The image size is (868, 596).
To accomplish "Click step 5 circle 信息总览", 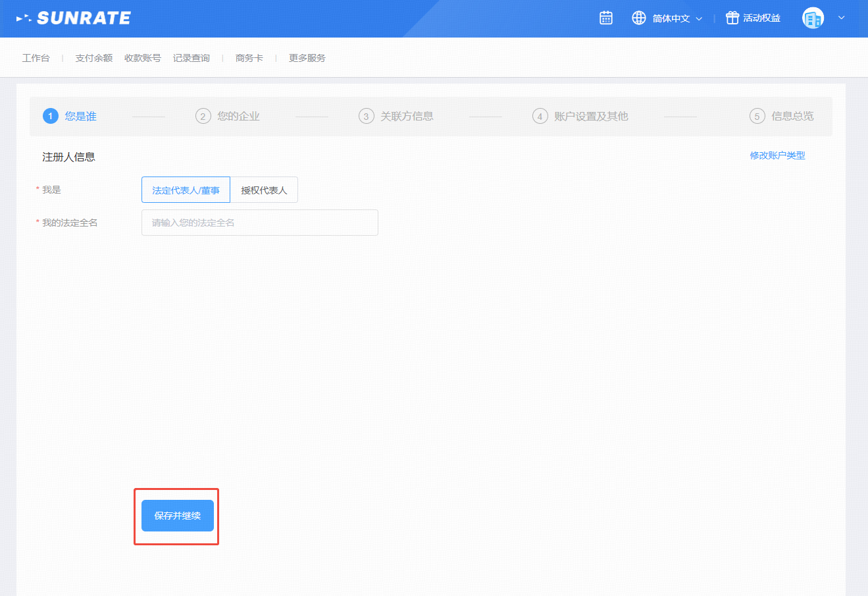I will click(757, 117).
